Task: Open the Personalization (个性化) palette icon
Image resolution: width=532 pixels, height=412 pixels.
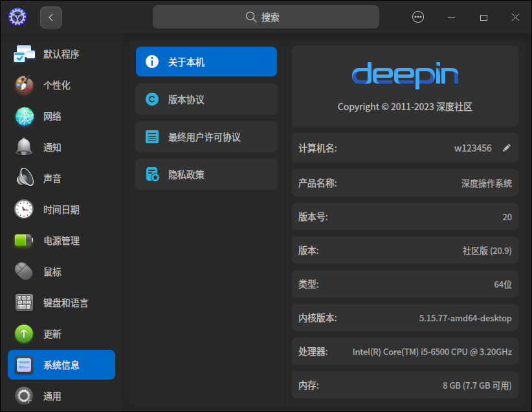Action: tap(24, 85)
